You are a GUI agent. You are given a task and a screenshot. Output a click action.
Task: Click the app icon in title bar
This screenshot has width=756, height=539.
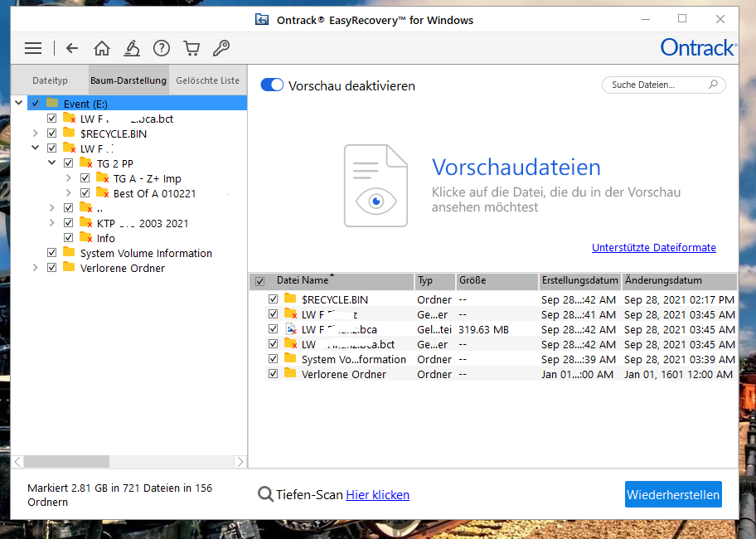click(262, 20)
